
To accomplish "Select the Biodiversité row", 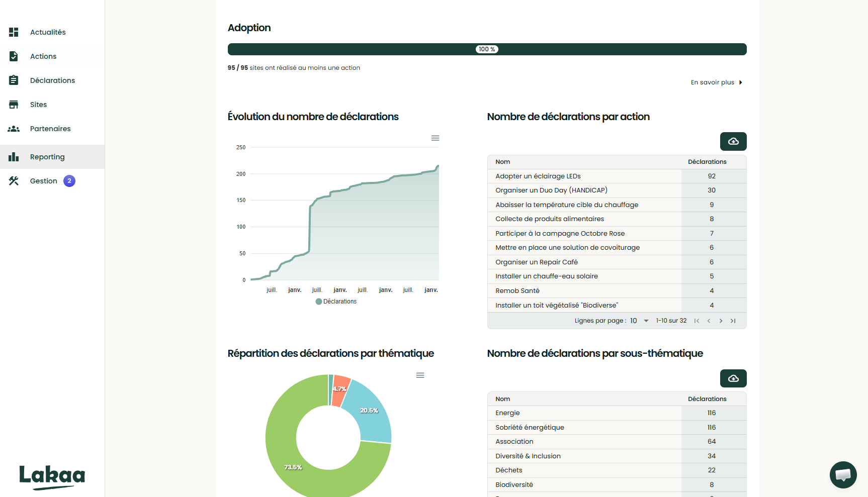I will (x=617, y=485).
